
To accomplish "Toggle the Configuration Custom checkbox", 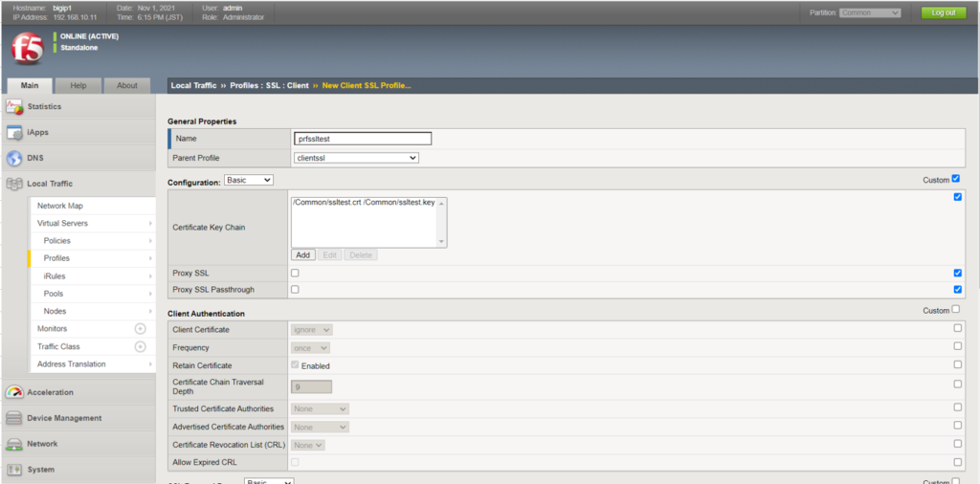I will click(x=955, y=179).
